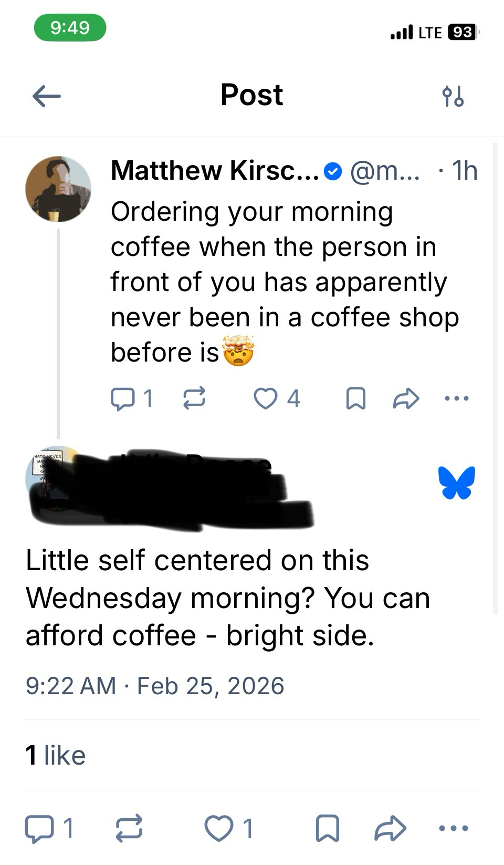This screenshot has width=504, height=865.
Task: Open Matthew's profile avatar
Action: click(58, 189)
